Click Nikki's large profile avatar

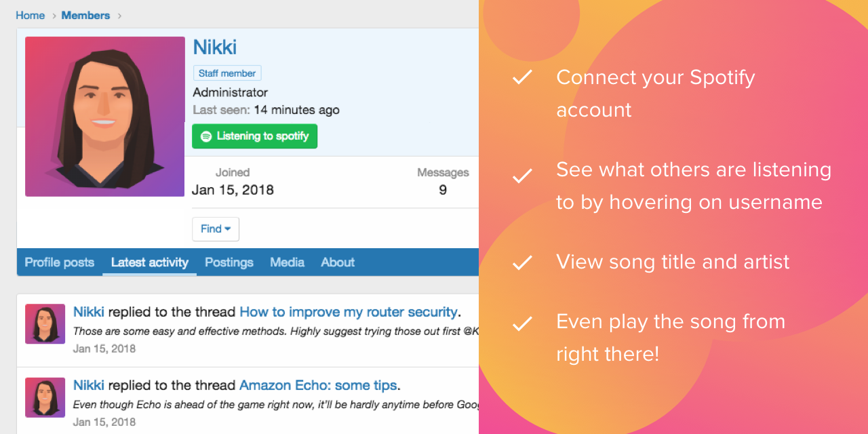pos(105,117)
